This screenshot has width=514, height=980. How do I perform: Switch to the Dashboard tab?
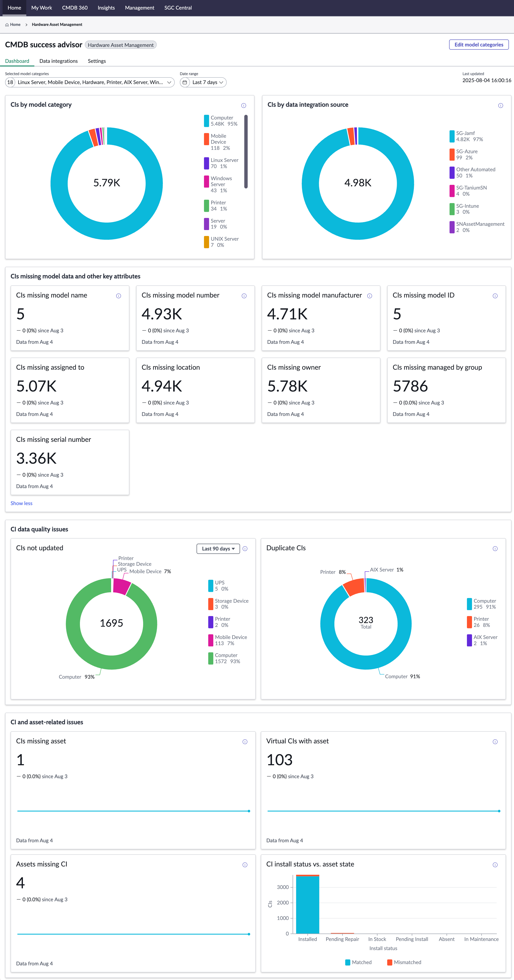pos(17,61)
